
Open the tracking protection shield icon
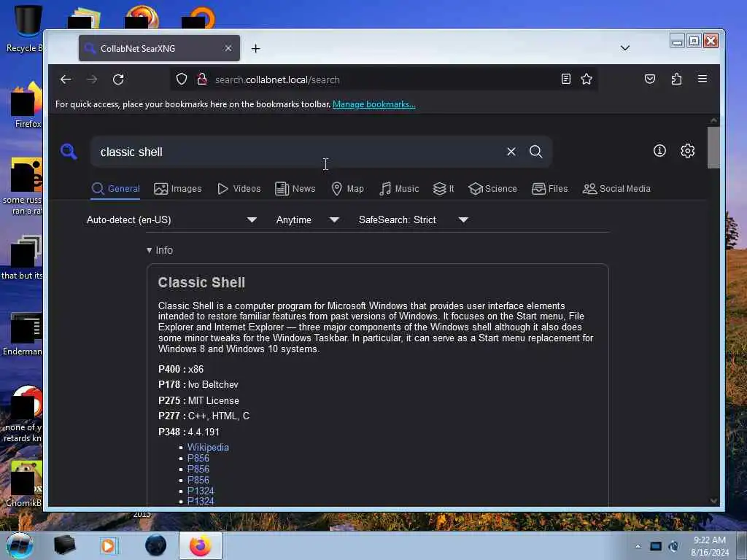click(x=182, y=79)
